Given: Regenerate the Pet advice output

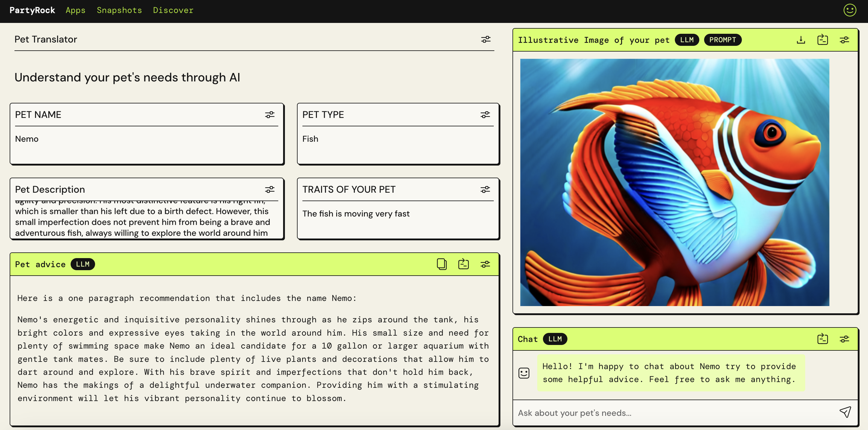Looking at the screenshot, I should tap(463, 264).
